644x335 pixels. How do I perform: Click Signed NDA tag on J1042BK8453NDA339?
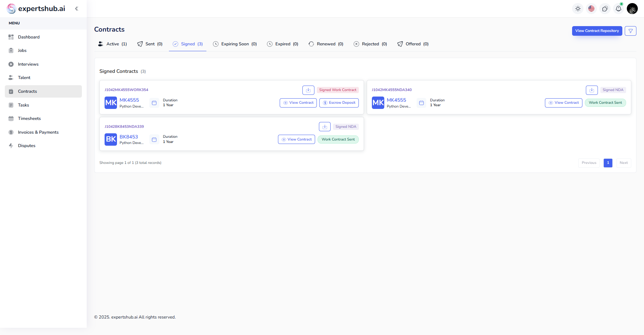346,127
